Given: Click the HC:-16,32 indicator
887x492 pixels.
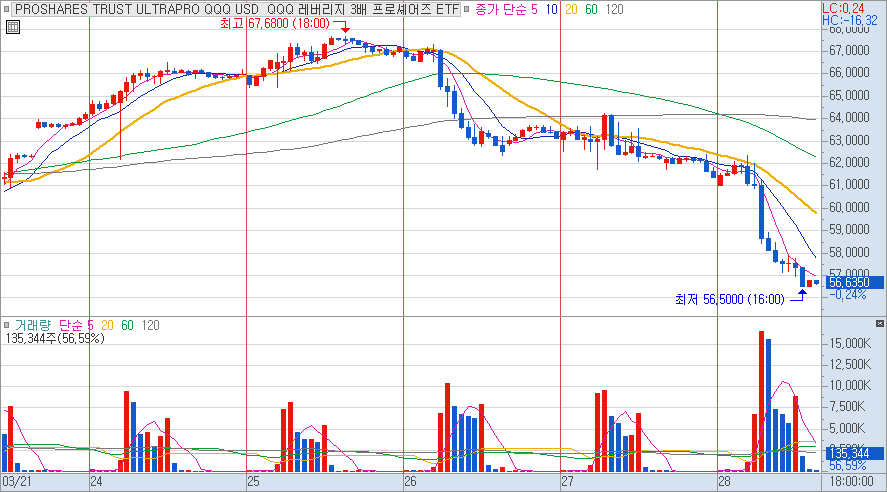Looking at the screenshot, I should (850, 20).
